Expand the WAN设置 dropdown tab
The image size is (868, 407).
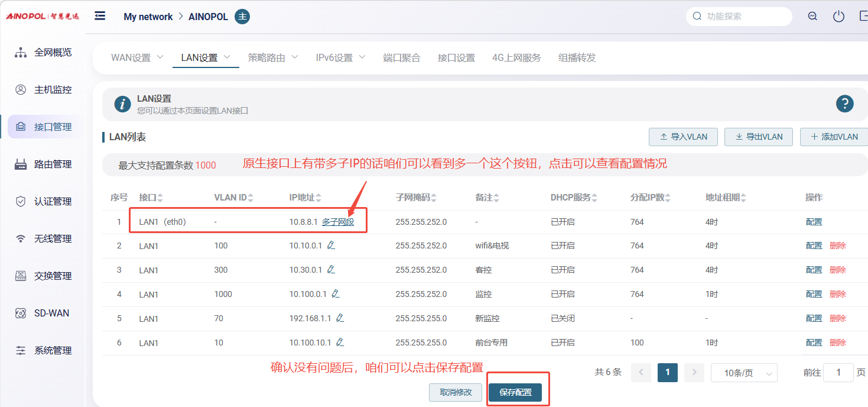(x=137, y=58)
